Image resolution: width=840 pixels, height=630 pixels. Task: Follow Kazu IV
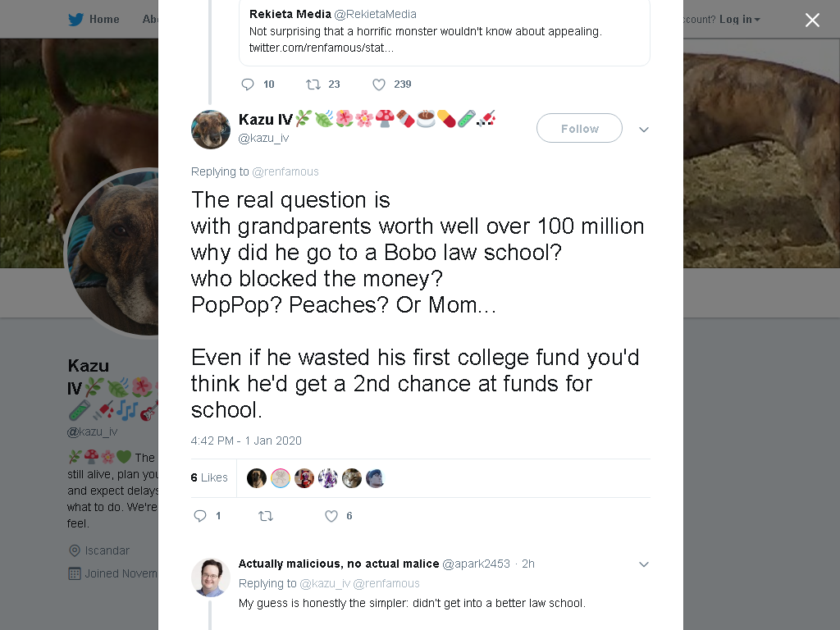click(x=579, y=128)
